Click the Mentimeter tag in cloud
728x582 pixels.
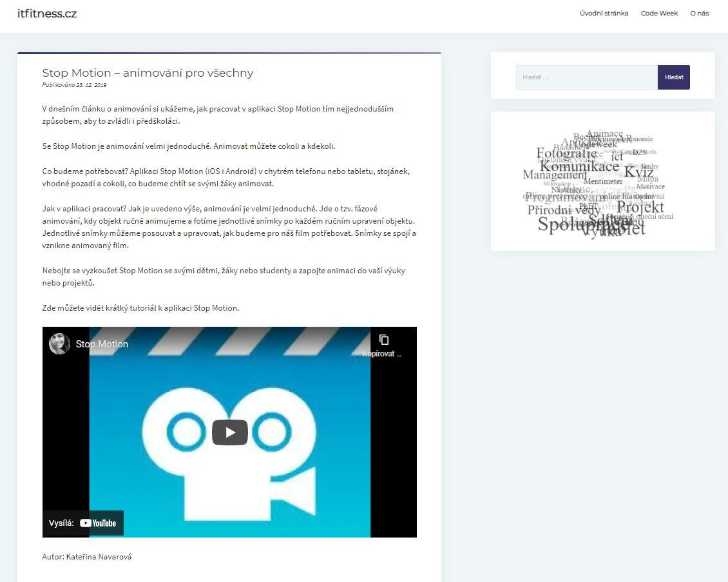point(603,182)
